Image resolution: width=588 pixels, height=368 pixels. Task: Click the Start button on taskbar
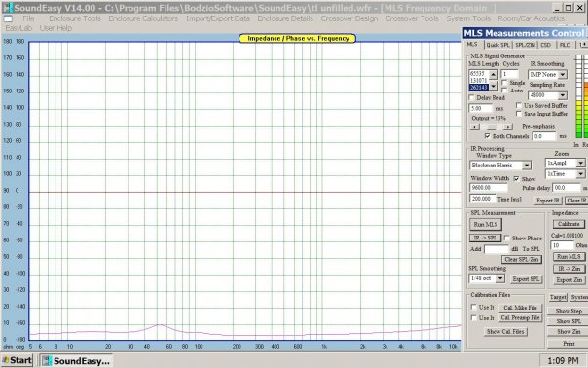pos(17,360)
